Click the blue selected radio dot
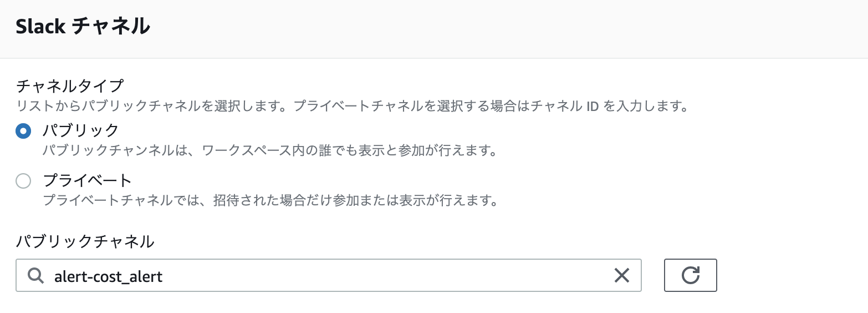Viewport: 868px width, 313px height. [23, 132]
